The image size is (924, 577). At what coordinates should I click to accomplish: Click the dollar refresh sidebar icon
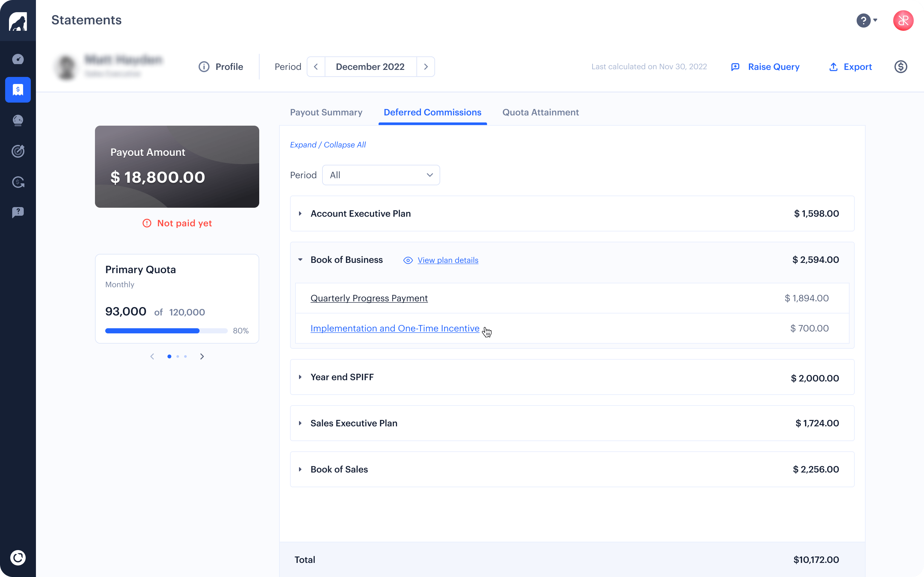tap(18, 182)
